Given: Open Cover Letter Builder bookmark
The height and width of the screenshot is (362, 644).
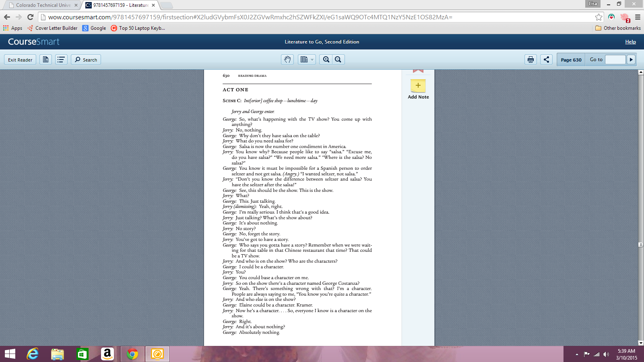Looking at the screenshot, I should (52, 28).
